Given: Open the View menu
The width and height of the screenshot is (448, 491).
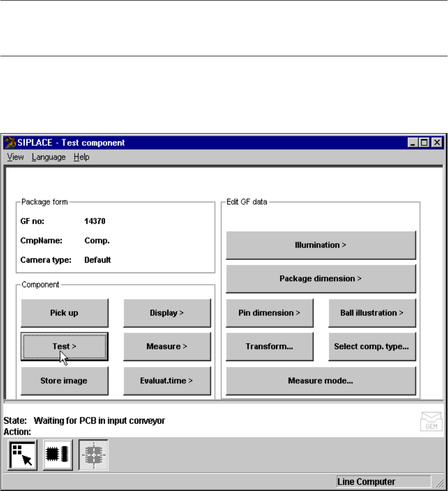Looking at the screenshot, I should [15, 157].
